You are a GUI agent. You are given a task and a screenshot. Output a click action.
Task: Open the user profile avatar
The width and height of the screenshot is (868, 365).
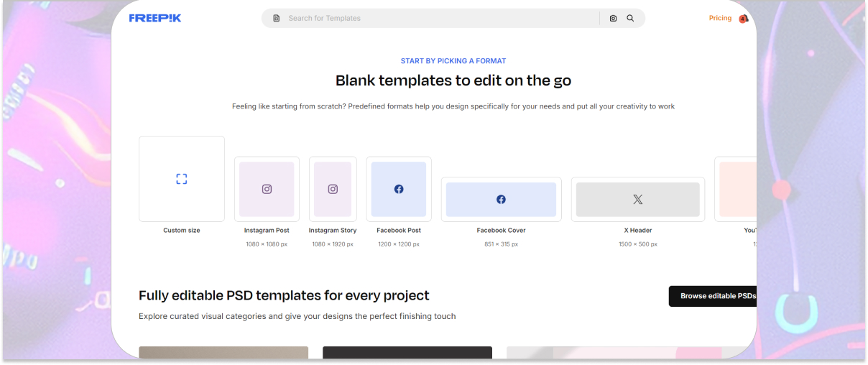(x=744, y=19)
